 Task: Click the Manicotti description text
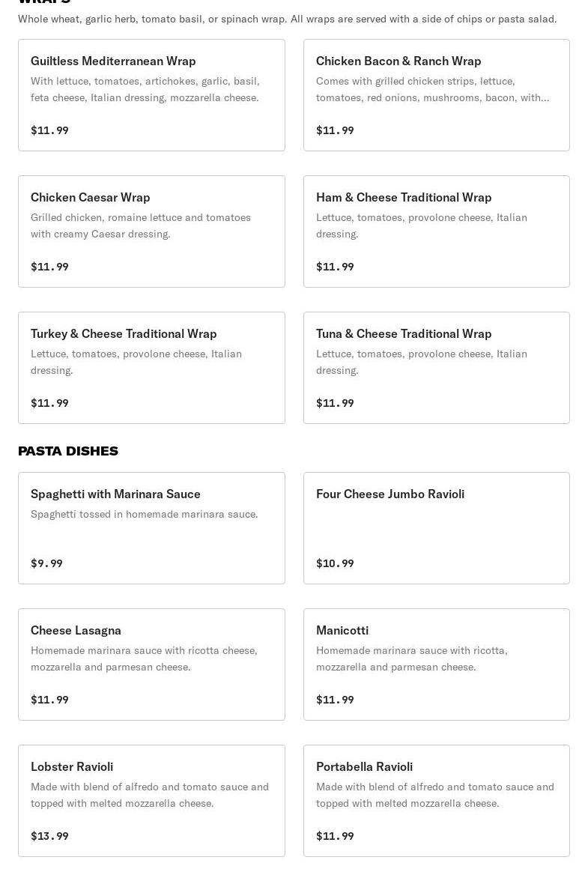click(x=411, y=658)
